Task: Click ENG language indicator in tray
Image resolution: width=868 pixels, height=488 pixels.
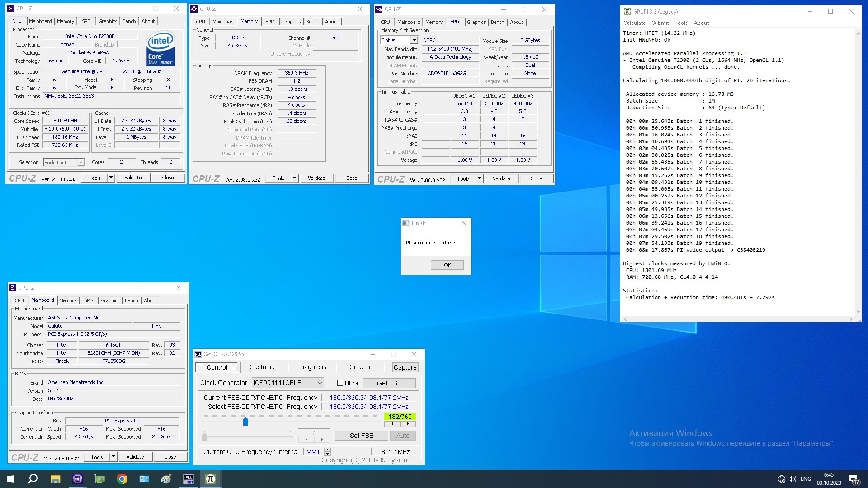Action: point(806,479)
